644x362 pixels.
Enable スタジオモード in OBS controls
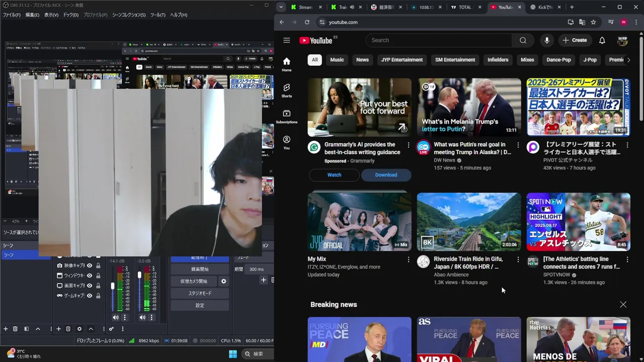point(200,293)
